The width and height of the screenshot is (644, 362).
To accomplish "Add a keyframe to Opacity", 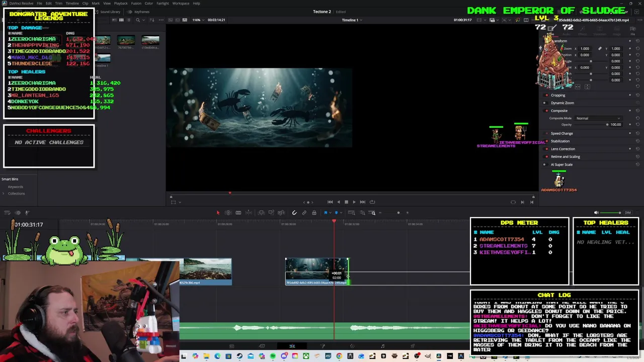I will point(630,124).
